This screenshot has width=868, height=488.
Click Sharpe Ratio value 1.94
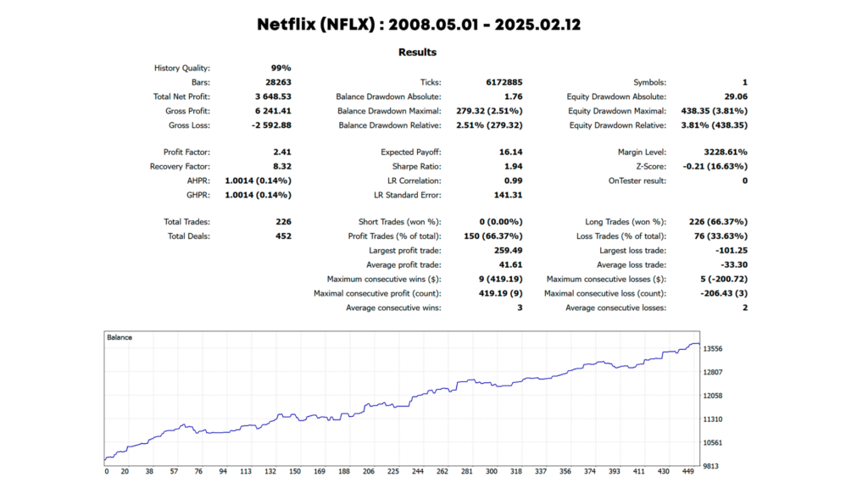tap(513, 167)
